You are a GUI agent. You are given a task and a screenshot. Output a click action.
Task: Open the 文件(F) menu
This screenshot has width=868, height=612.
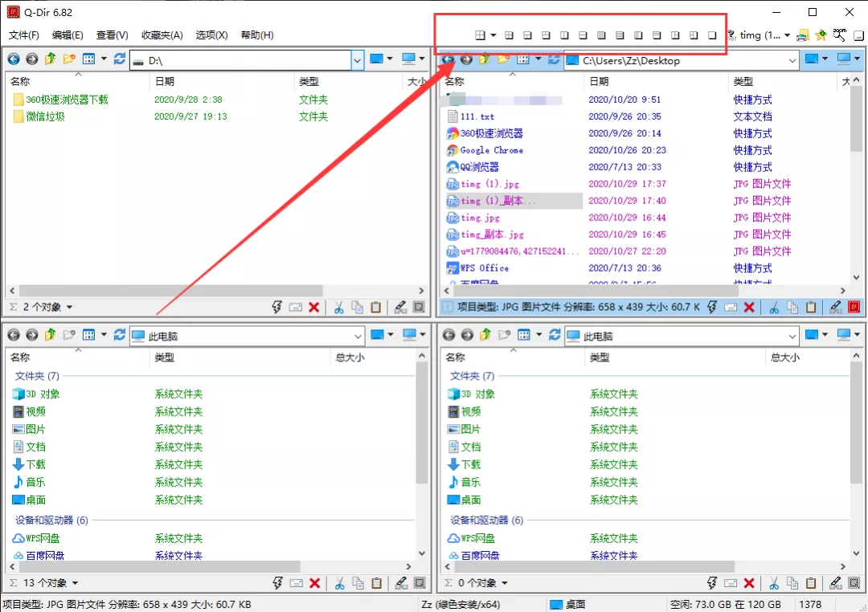pyautogui.click(x=24, y=35)
